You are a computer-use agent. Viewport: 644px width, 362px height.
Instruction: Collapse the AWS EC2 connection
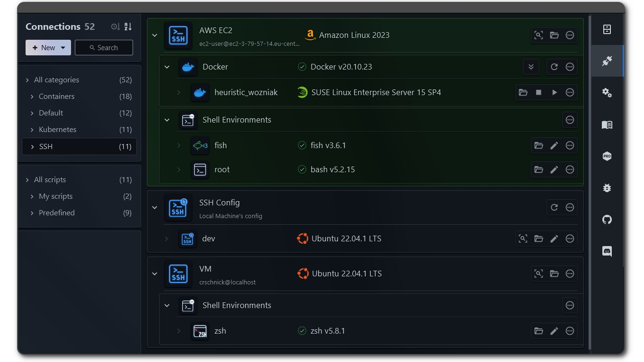pos(154,35)
